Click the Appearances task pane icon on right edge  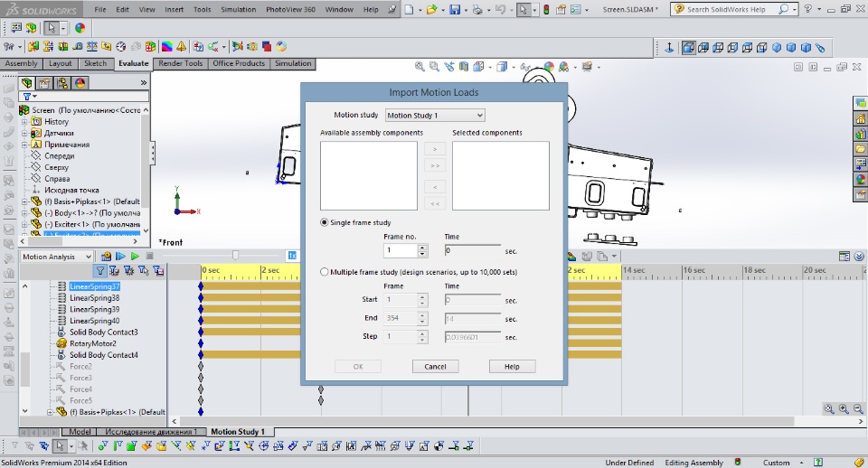coord(860,179)
